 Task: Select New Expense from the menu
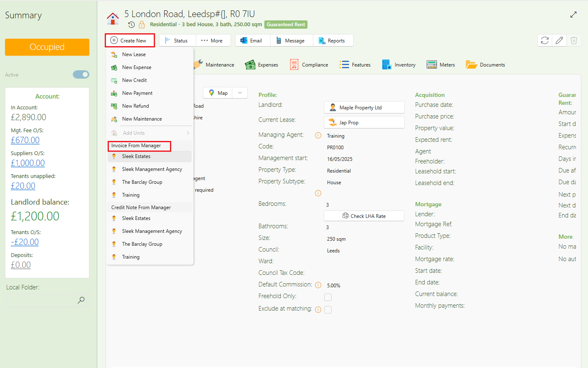click(150, 67)
